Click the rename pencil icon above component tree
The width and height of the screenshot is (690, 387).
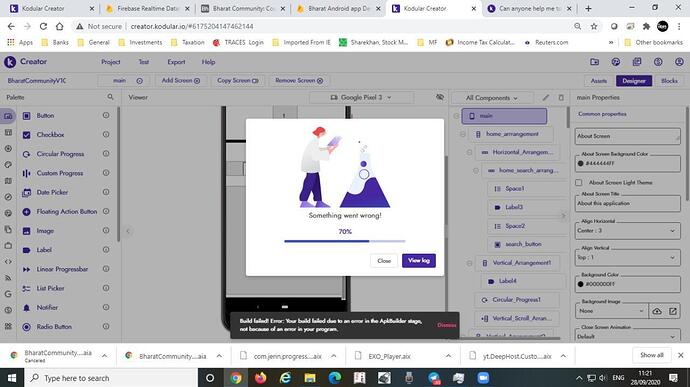coord(546,97)
